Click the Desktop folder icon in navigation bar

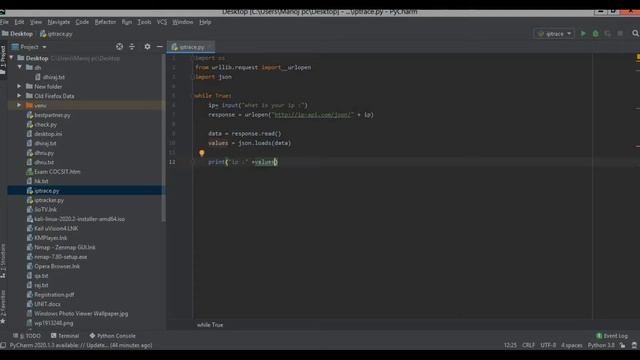click(x=5, y=33)
